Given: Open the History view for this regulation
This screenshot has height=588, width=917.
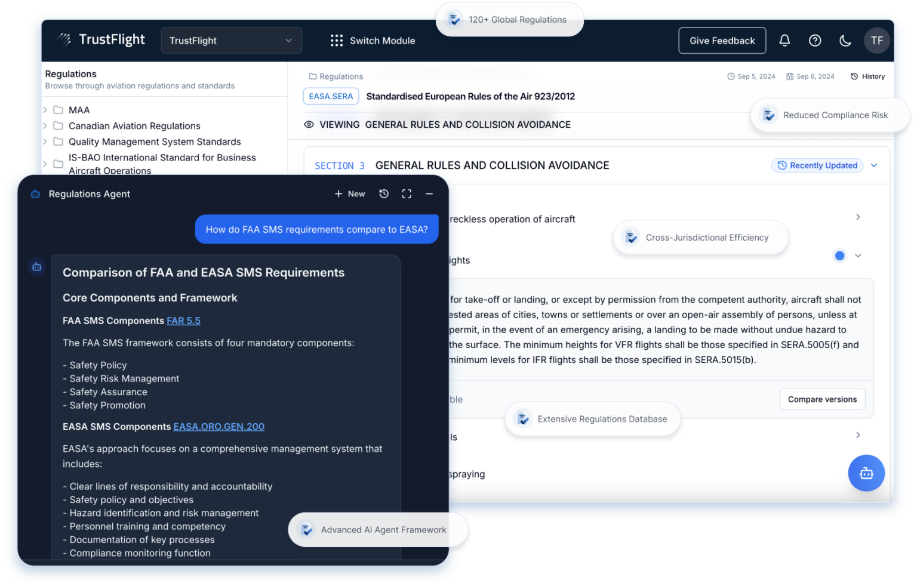Looking at the screenshot, I should coord(867,76).
